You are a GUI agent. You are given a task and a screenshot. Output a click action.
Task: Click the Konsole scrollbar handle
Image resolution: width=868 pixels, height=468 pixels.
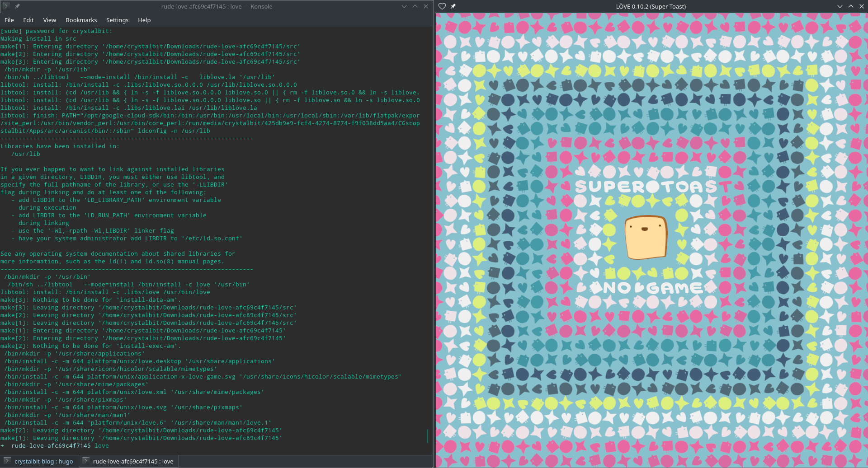click(427, 436)
